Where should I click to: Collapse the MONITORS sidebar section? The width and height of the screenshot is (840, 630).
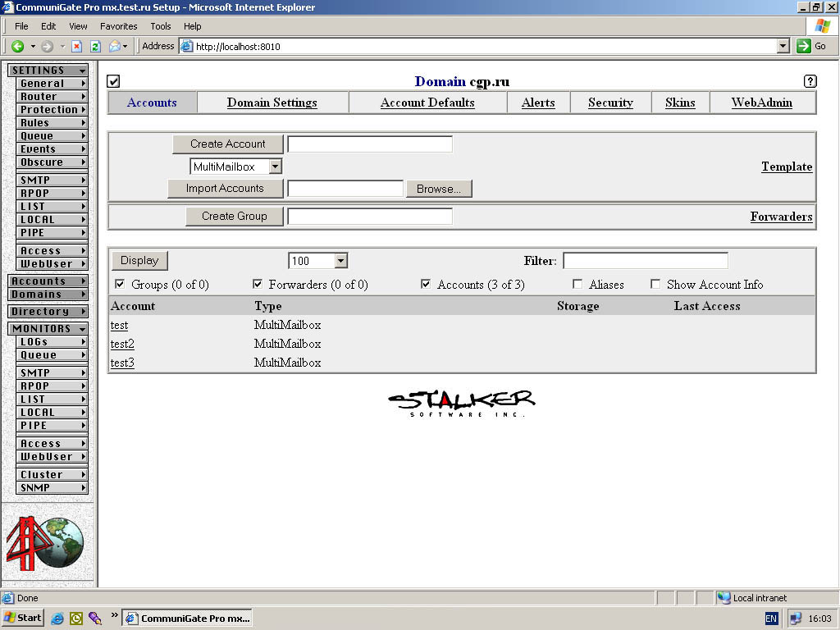(48, 328)
